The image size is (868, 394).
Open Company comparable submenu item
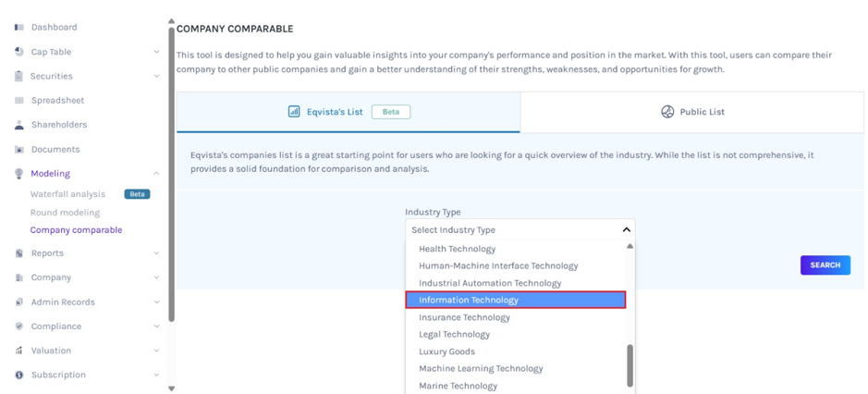point(77,230)
